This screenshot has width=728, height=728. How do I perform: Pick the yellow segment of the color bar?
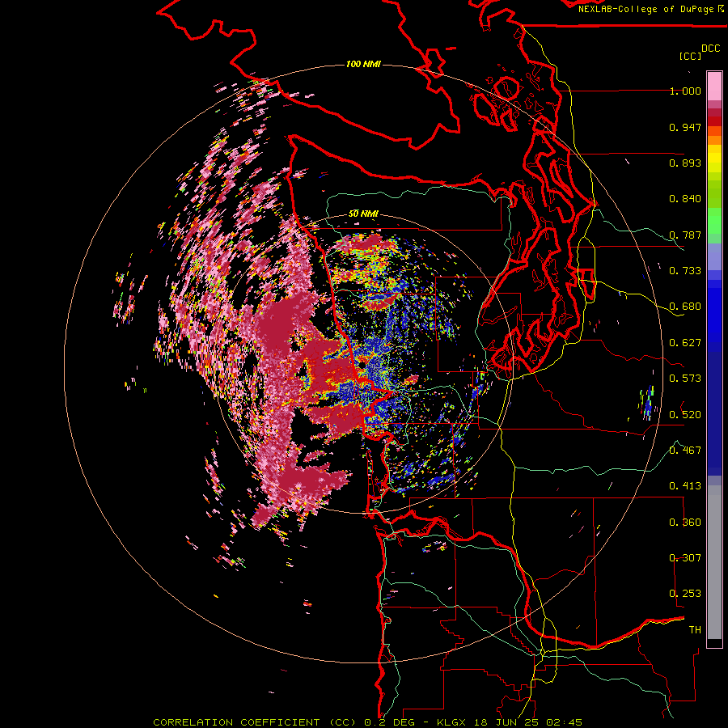pos(714,159)
